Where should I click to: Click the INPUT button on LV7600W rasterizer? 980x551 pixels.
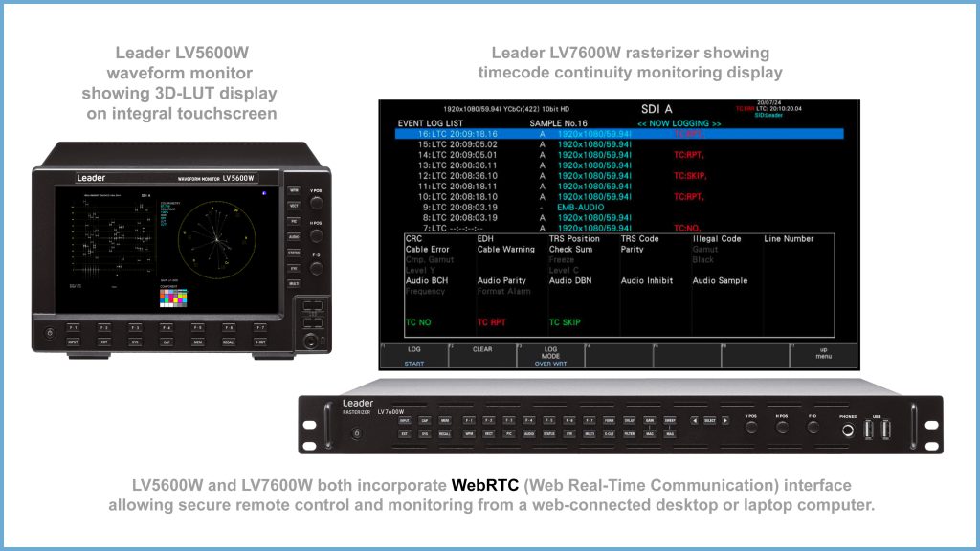point(405,421)
